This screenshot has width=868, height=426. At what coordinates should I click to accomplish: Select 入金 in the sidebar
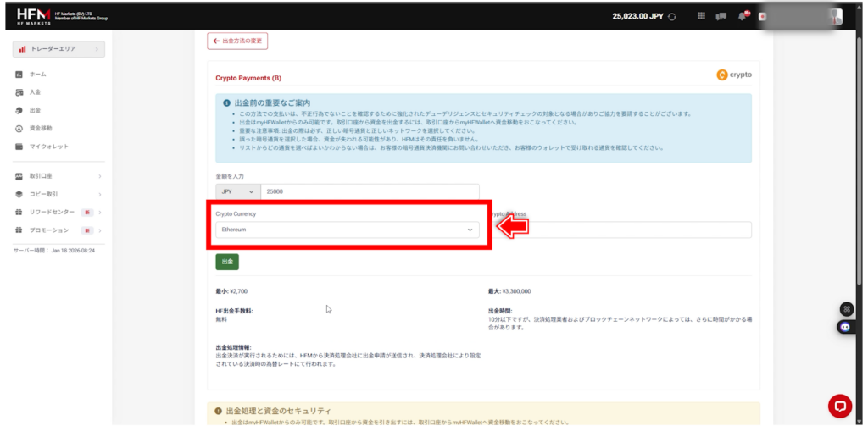(x=34, y=92)
